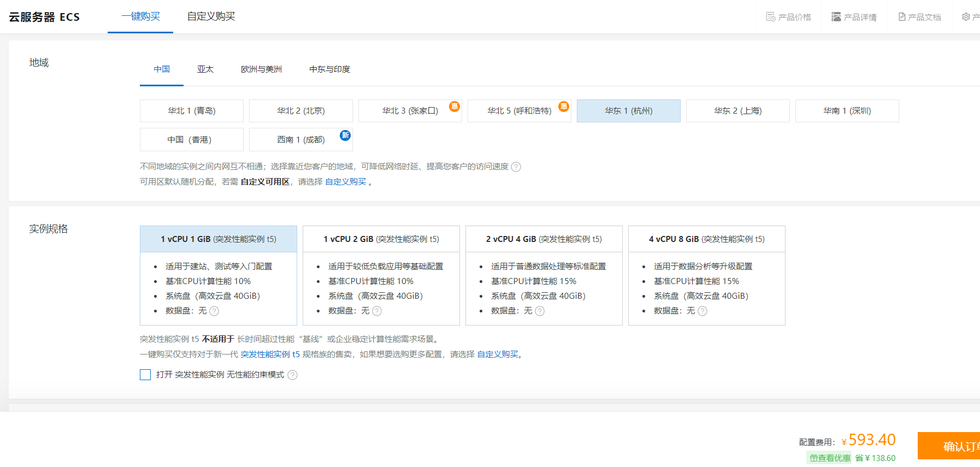Switch to the 自定义购买 top tab
980x467 pixels.
[x=211, y=16]
